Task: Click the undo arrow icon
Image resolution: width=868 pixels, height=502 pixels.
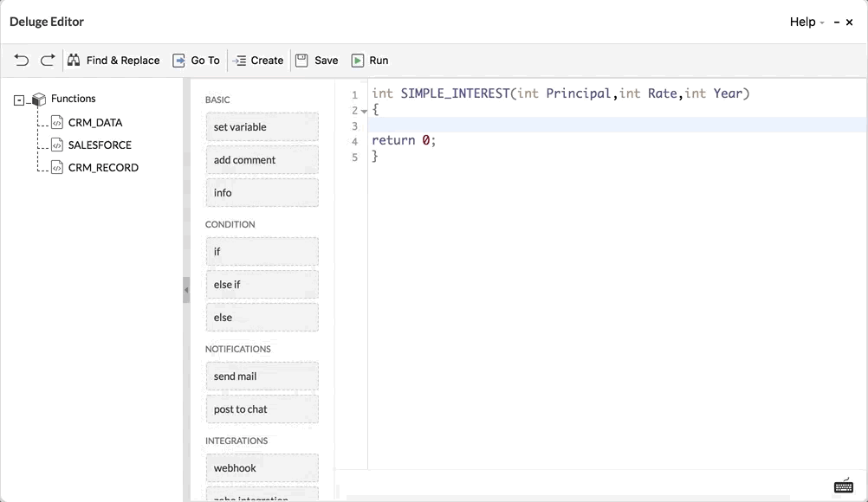Action: pos(22,60)
